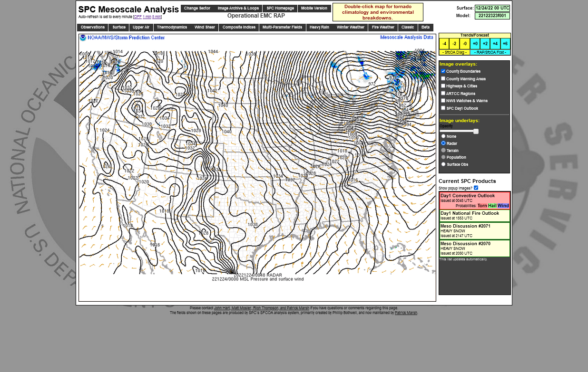Toggle the Show popup images checkbox
The width and height of the screenshot is (588, 372).
[476, 188]
